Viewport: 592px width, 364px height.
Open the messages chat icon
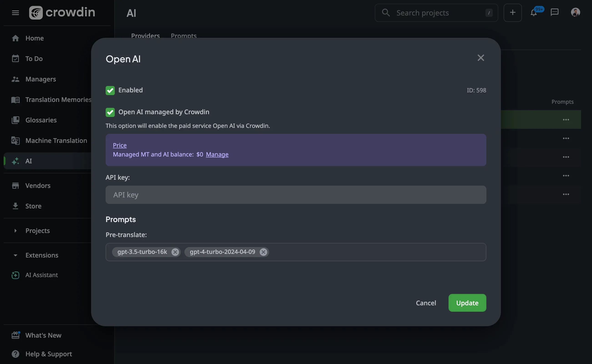(554, 13)
